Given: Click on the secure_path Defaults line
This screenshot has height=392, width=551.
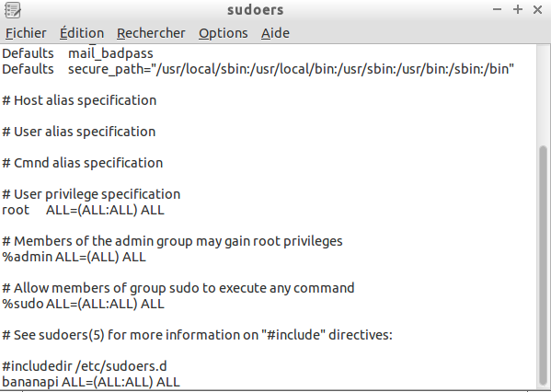Looking at the screenshot, I should tap(258, 69).
